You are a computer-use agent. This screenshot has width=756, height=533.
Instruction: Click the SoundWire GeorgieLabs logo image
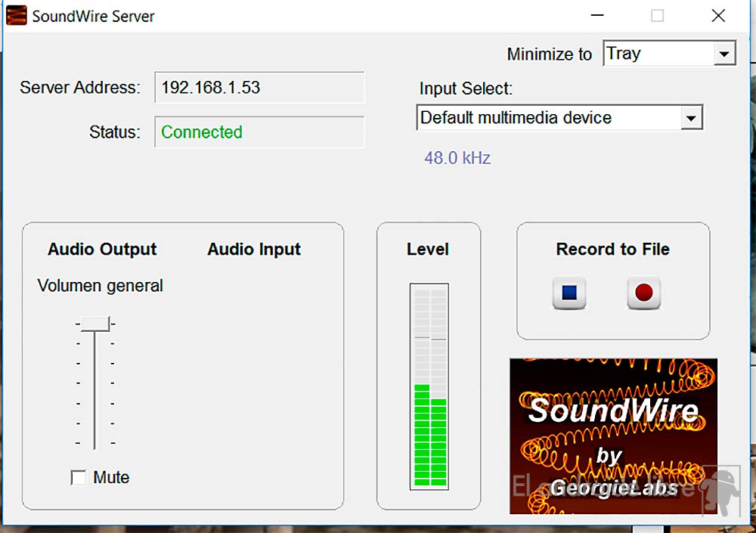[613, 435]
